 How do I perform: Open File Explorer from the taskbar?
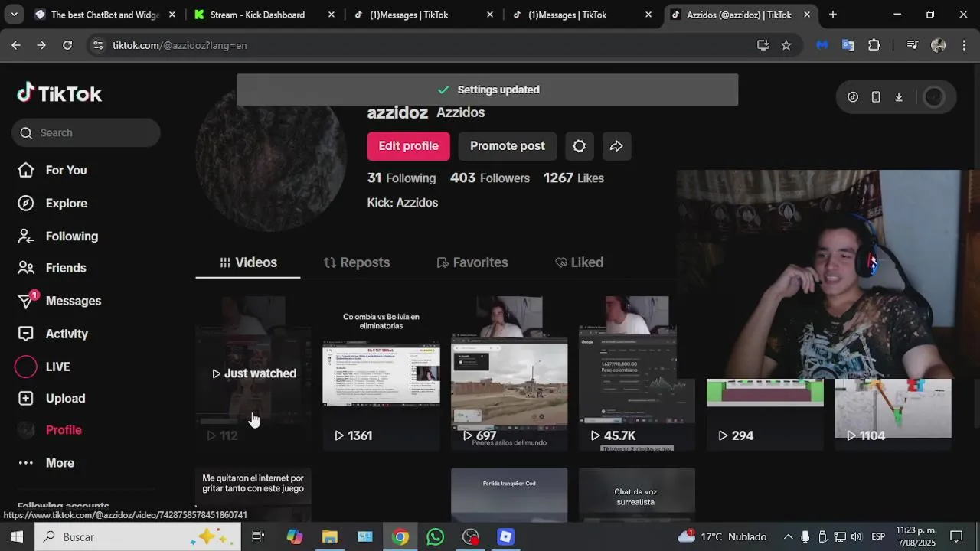[x=330, y=536]
